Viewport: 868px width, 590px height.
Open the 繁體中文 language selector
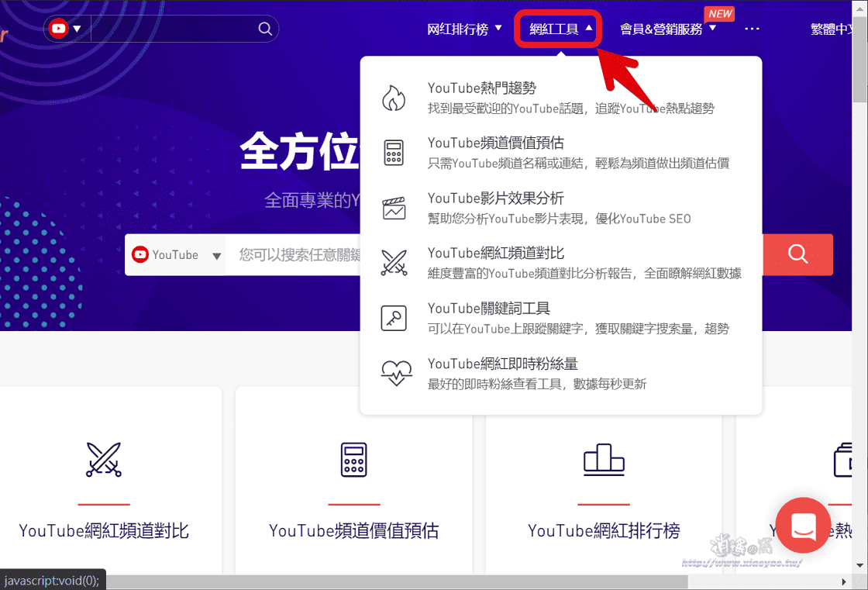831,29
